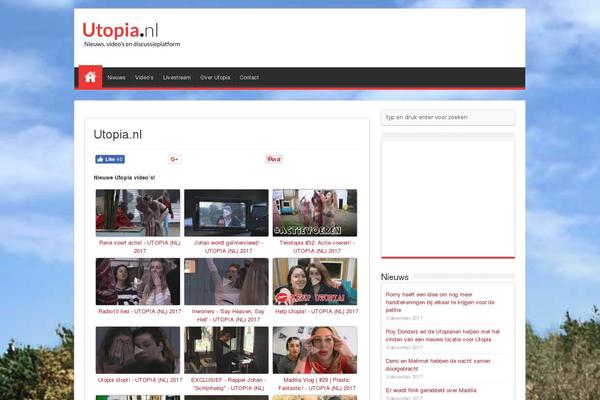Click 'Utopia stopt! - UTOPIA (NL) 2017' link
600x400 pixels.
140,380
